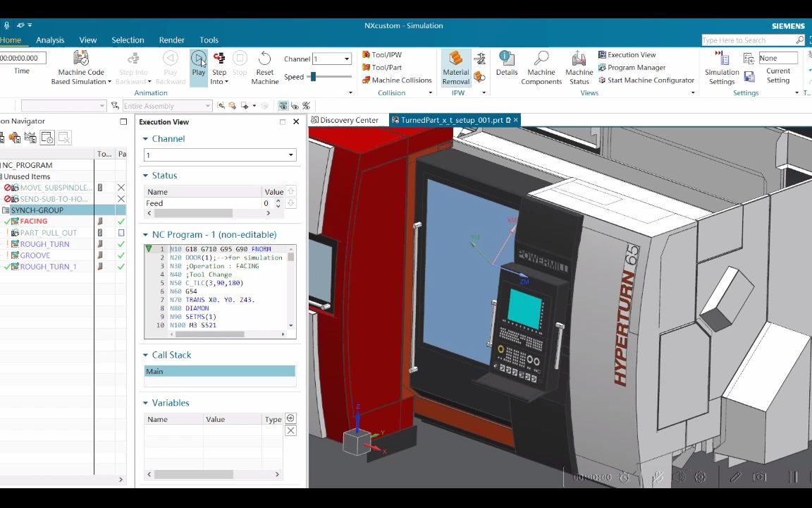Click the Step Into icon
Viewport: 812px width, 508px height.
(219, 59)
